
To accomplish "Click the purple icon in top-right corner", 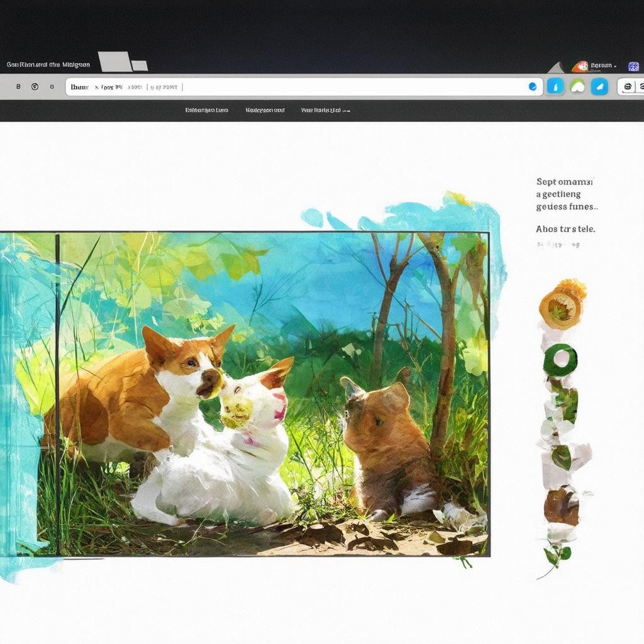I will 633,66.
